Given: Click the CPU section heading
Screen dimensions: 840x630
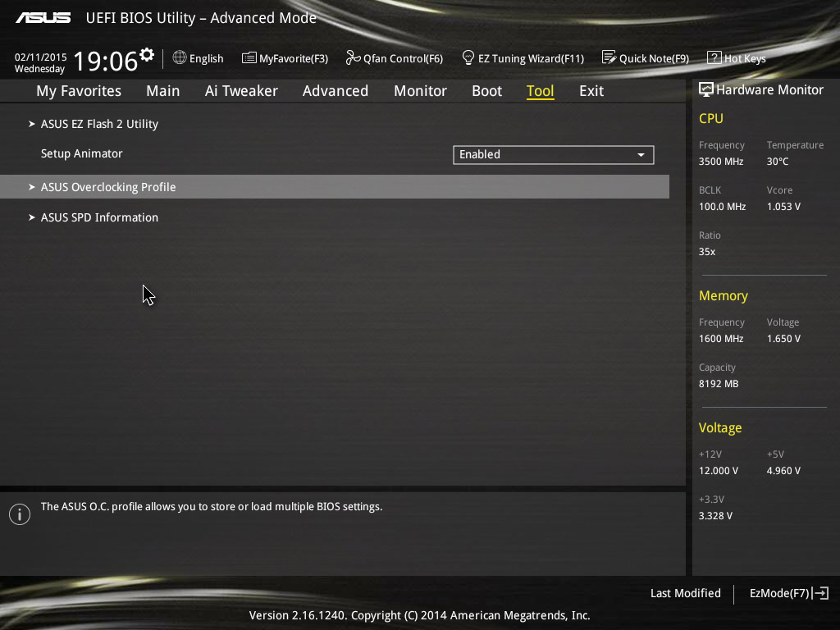Looking at the screenshot, I should coord(711,118).
